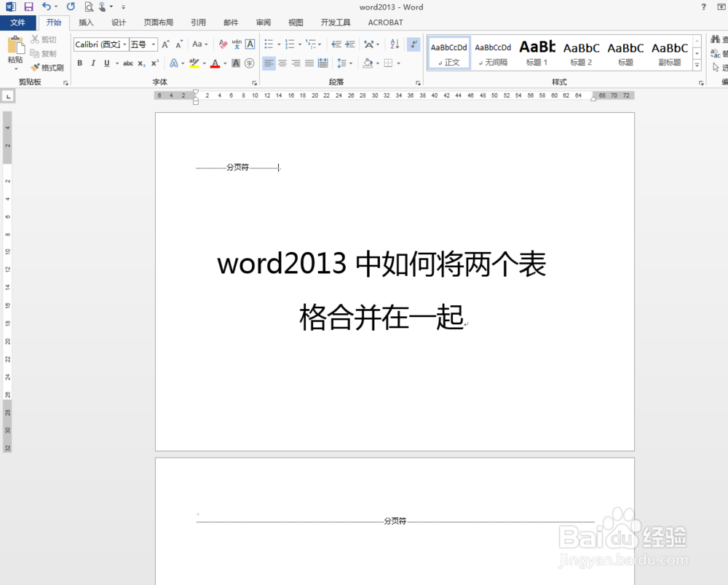Click the Redo icon in quick access toolbar

tap(71, 7)
